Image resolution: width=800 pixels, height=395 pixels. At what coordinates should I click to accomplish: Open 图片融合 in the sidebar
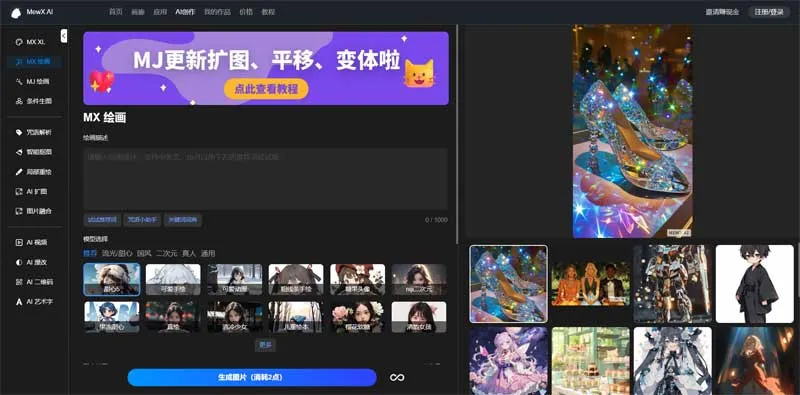click(x=34, y=211)
